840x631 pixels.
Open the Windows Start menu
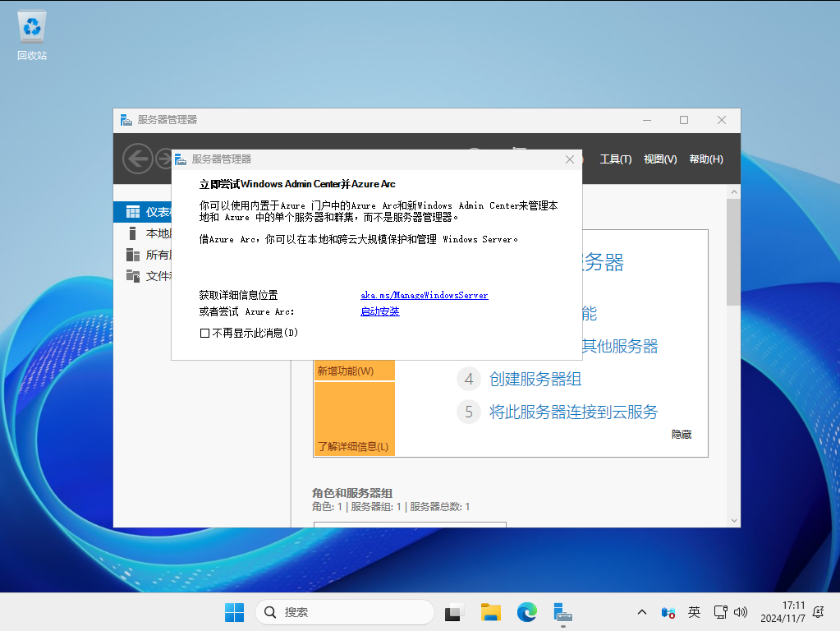tap(234, 612)
